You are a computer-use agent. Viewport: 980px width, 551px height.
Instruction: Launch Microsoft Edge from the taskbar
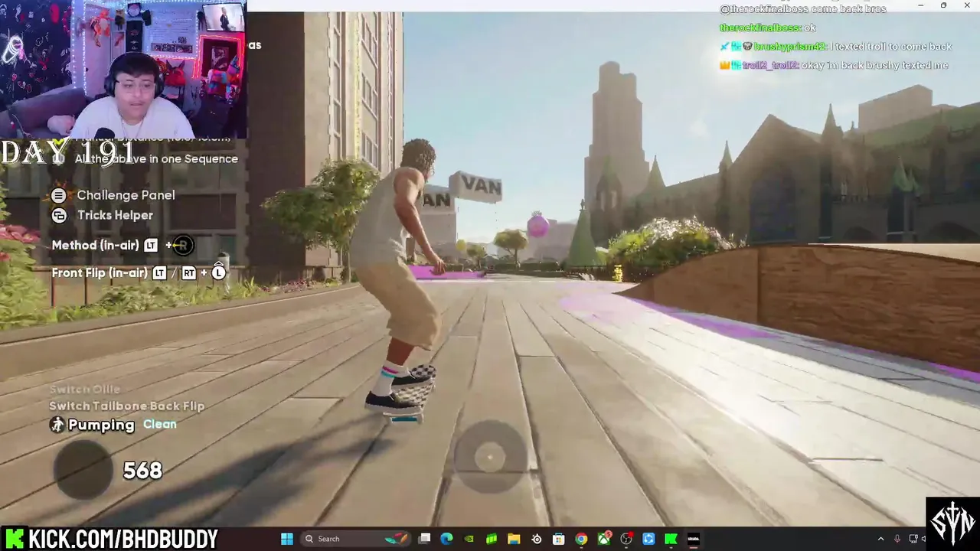pyautogui.click(x=447, y=539)
